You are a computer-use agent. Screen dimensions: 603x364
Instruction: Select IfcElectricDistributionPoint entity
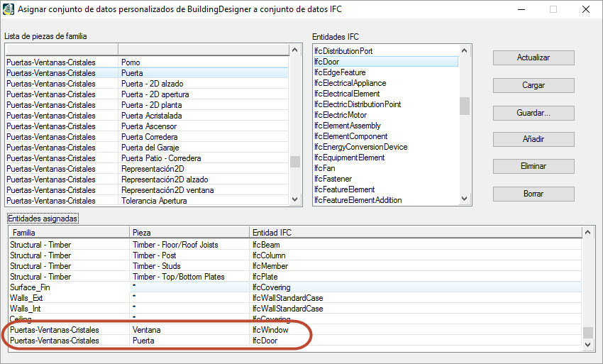[x=386, y=104]
